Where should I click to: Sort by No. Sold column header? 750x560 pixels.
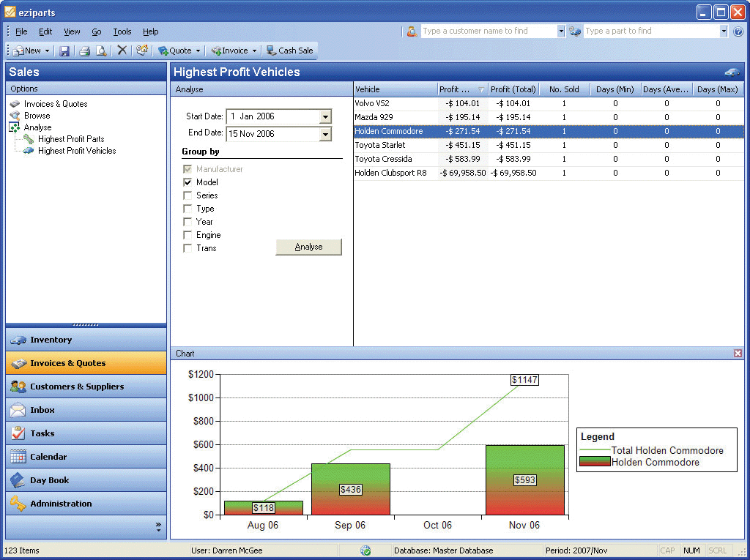[x=565, y=89]
